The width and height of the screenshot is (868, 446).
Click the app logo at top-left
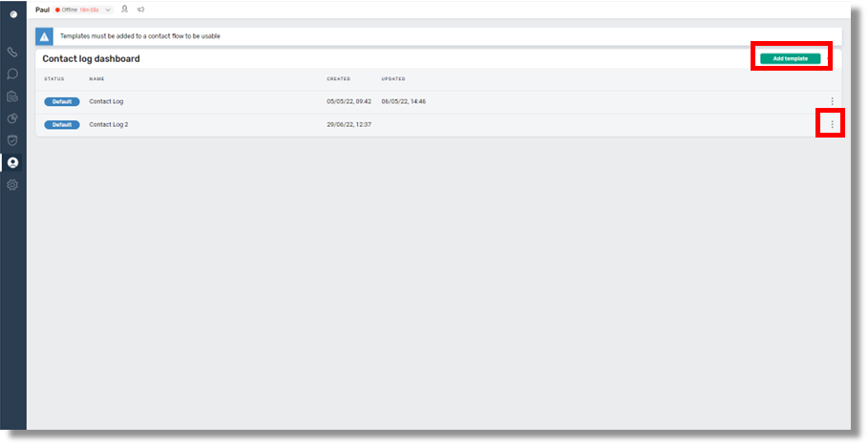point(12,14)
